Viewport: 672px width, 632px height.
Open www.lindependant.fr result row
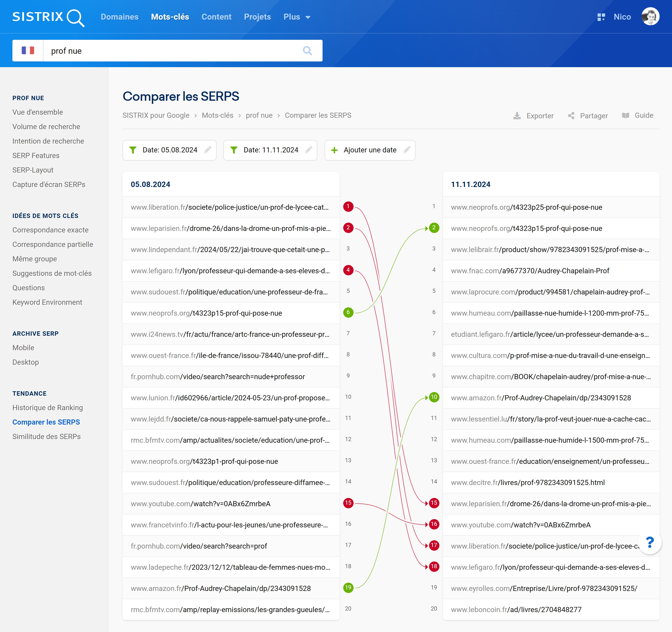click(231, 250)
